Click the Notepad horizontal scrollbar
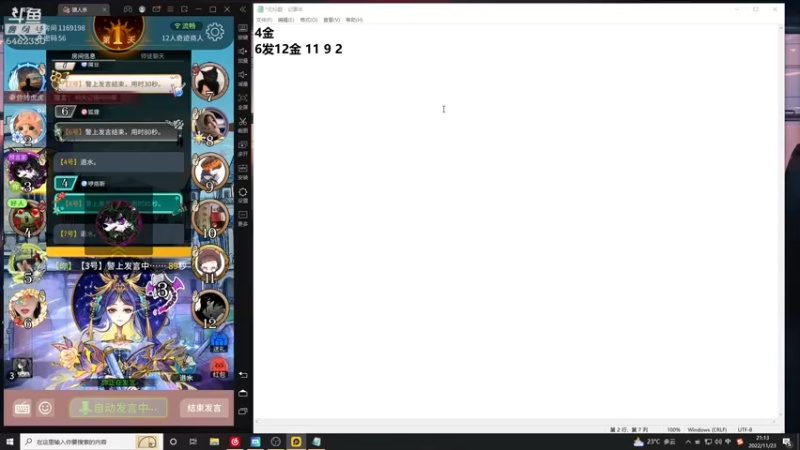This screenshot has height=450, width=800. click(517, 421)
